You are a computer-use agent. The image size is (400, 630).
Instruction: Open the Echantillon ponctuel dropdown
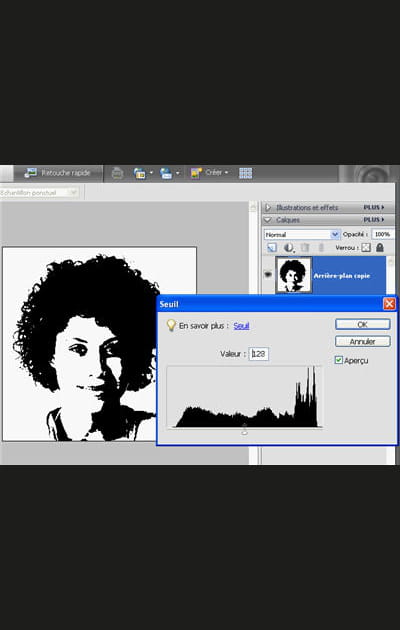pyautogui.click(x=39, y=193)
